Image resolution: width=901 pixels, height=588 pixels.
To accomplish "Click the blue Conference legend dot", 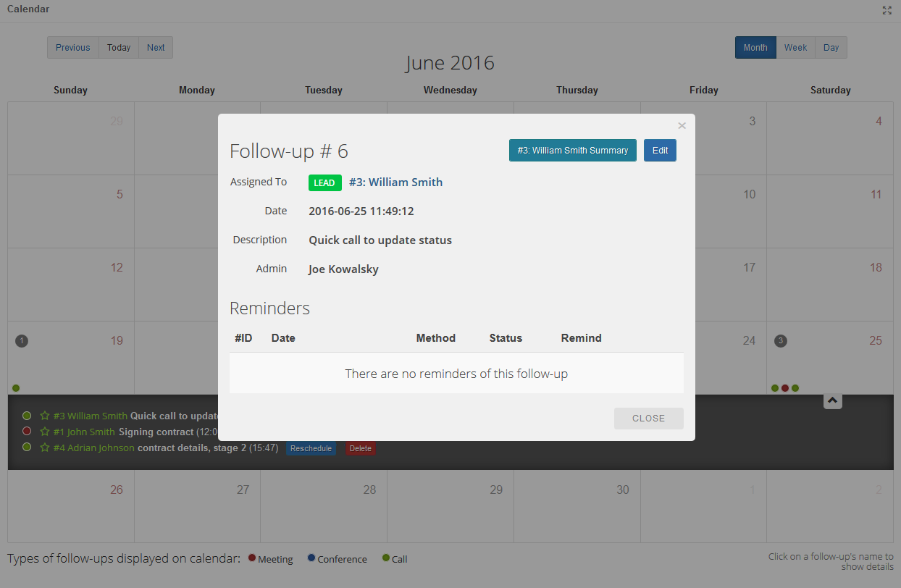I will (311, 558).
